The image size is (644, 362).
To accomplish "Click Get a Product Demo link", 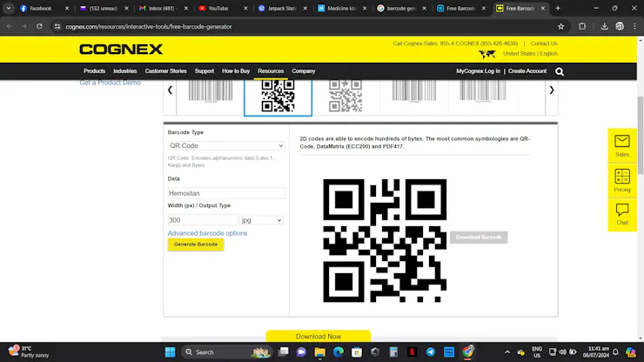I will click(x=110, y=83).
